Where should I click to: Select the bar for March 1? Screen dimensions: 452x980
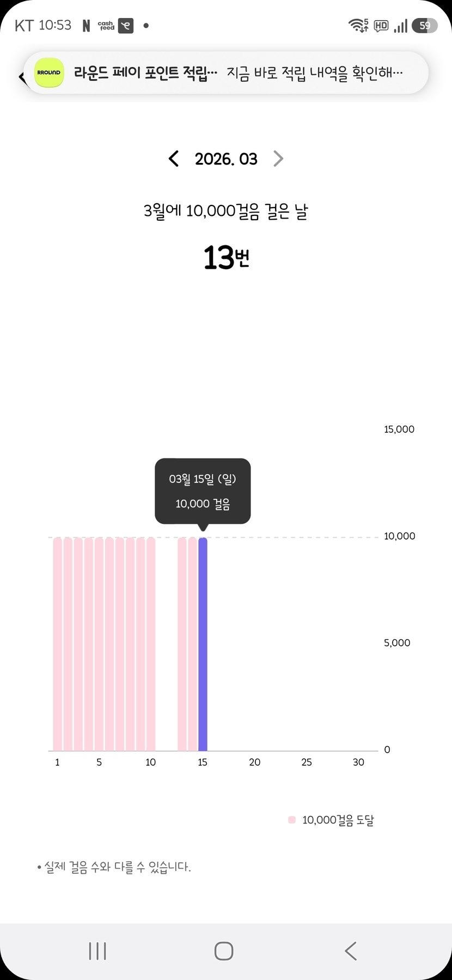[x=57, y=643]
